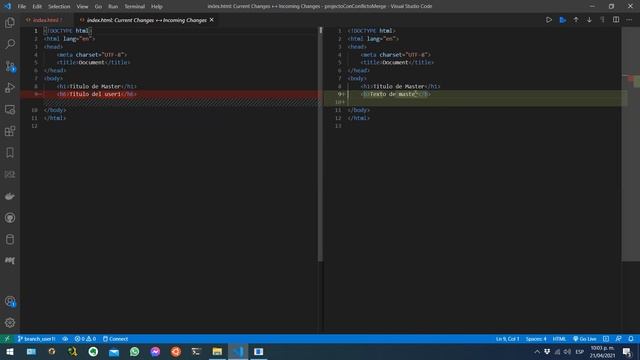Open the File Explorer taskbar icon
This screenshot has width=640, height=360.
point(217,351)
